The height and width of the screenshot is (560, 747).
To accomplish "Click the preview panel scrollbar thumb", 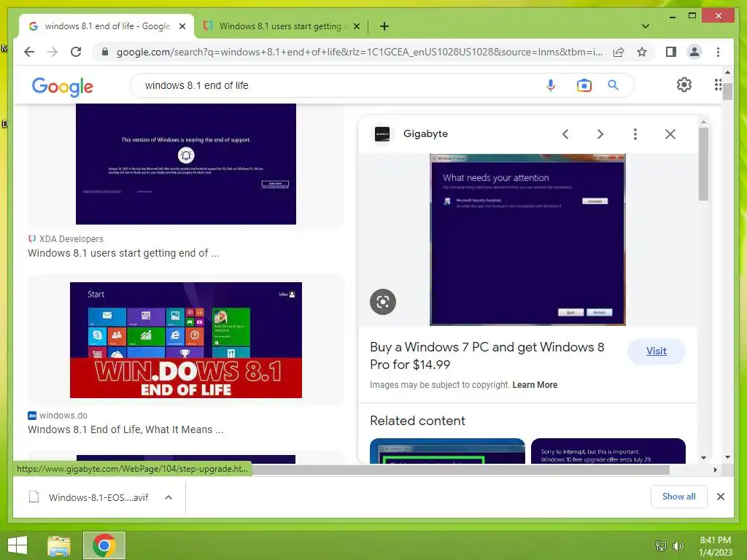I will tap(703, 164).
